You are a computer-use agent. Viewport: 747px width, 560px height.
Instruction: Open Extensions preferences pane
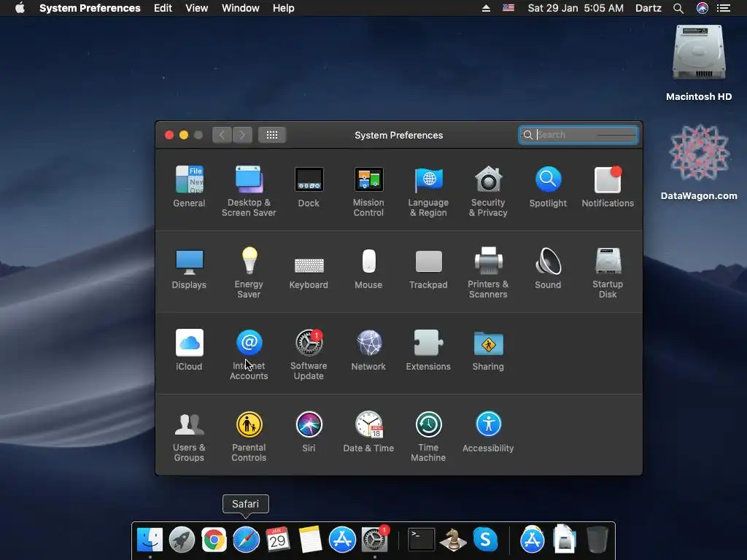point(428,349)
